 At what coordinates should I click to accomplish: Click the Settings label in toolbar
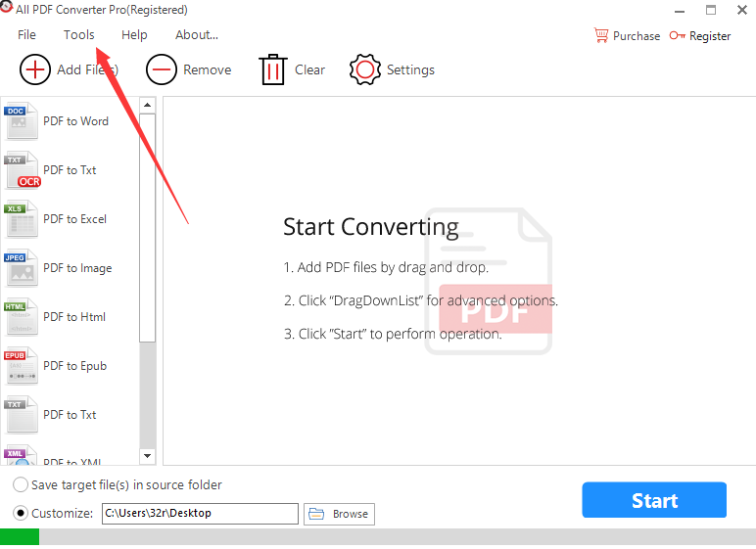[x=410, y=69]
